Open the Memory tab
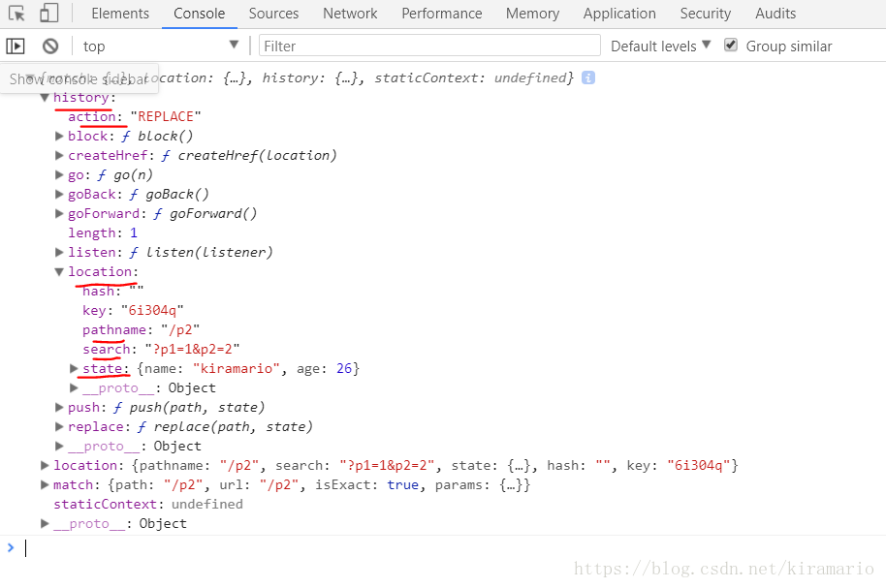Image resolution: width=886 pixels, height=588 pixels. tap(532, 14)
